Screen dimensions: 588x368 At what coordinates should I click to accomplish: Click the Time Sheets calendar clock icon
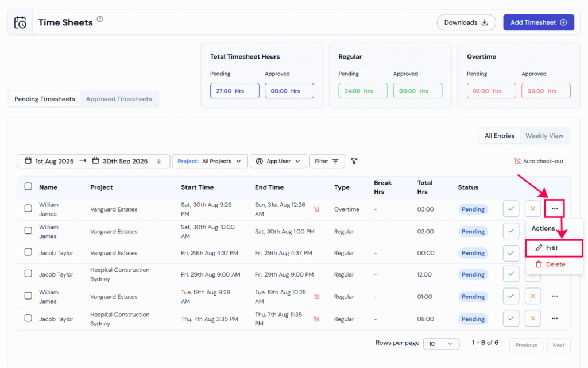(x=20, y=23)
